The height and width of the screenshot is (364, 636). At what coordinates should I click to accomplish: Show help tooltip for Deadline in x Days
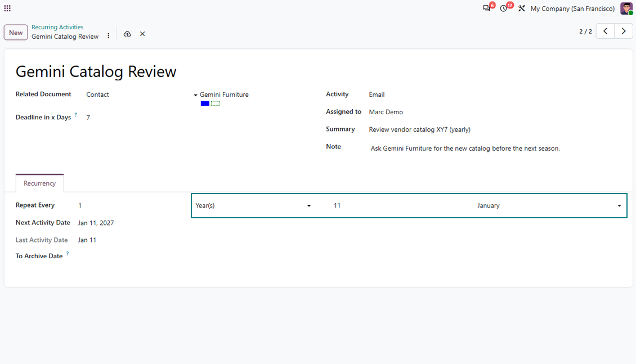76,115
